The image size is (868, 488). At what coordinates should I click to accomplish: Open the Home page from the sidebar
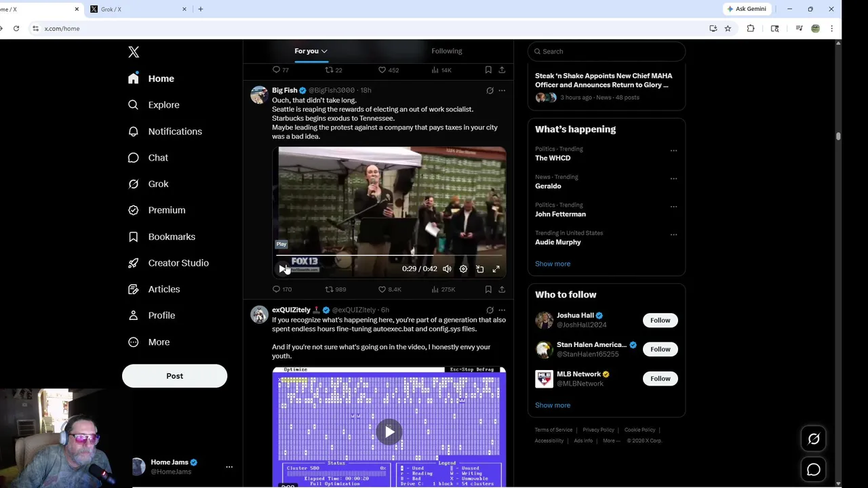pos(151,79)
